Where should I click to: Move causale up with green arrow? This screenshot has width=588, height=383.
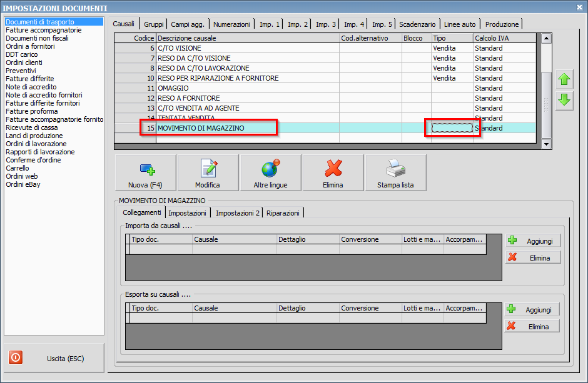tap(564, 79)
